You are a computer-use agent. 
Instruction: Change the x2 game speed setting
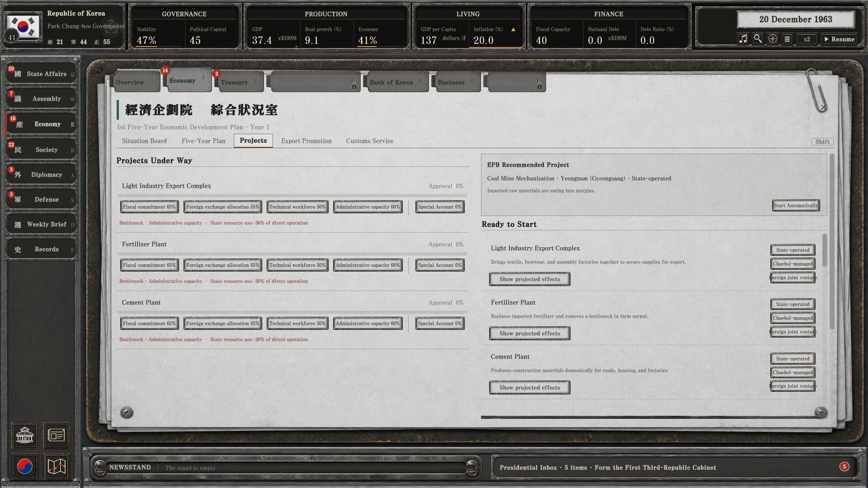click(807, 39)
